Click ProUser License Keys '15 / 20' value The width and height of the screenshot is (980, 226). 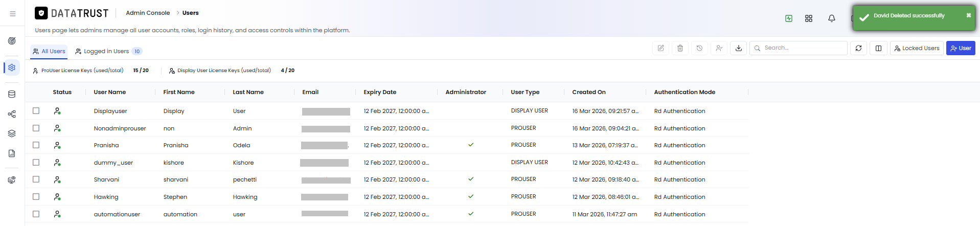point(141,71)
